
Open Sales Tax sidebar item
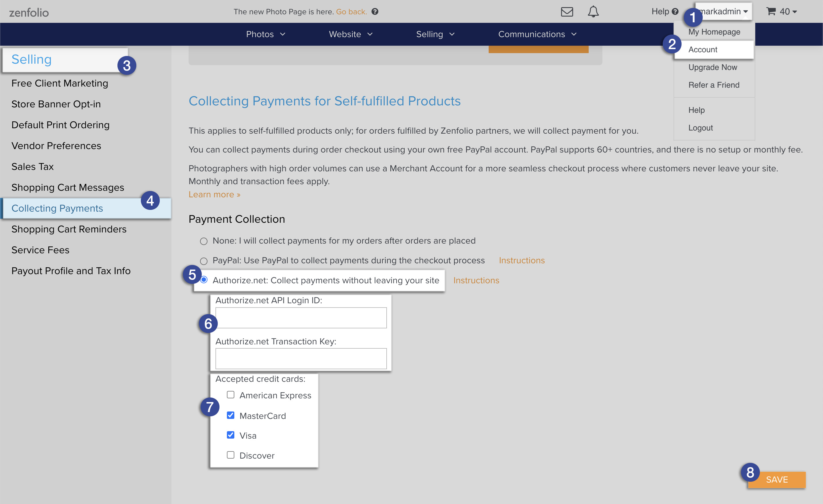pos(32,166)
